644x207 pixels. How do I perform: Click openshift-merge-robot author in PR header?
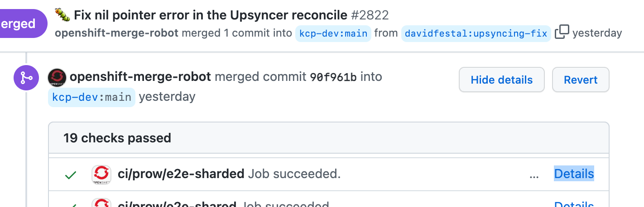point(117,33)
